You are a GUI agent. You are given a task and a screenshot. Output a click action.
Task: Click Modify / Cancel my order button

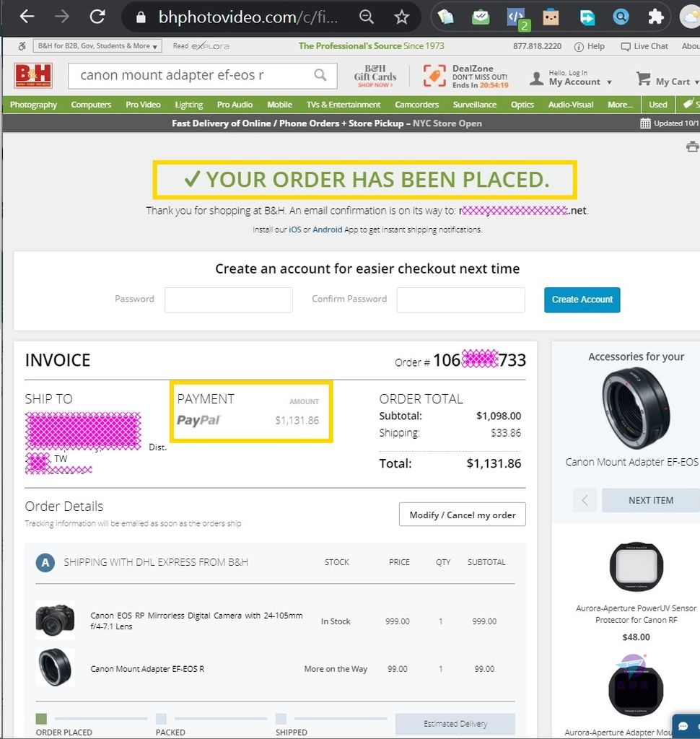coord(463,515)
